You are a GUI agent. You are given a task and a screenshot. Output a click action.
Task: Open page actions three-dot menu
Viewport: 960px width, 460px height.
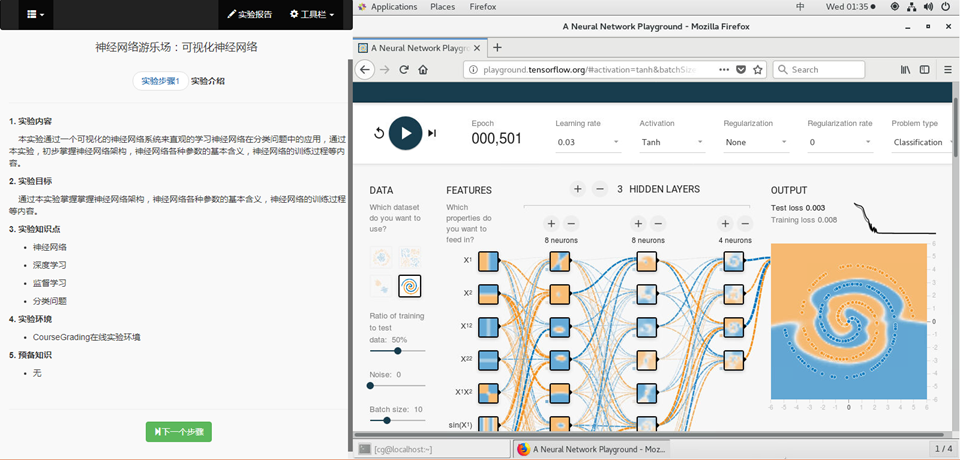[724, 70]
